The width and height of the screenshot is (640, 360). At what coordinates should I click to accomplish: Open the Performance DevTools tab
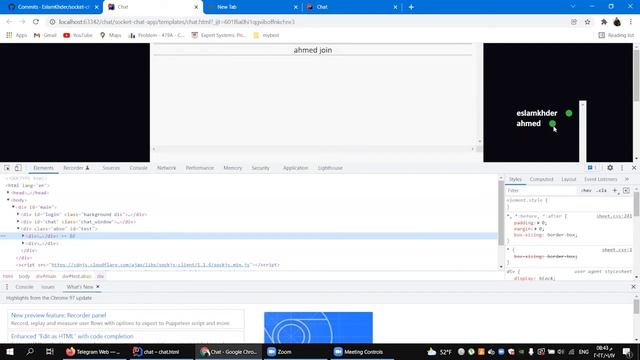200,168
